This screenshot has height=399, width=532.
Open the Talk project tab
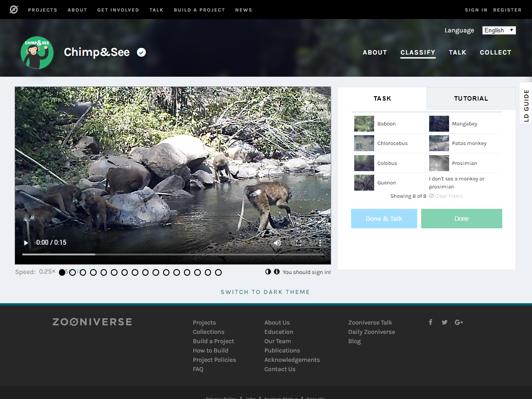click(458, 52)
